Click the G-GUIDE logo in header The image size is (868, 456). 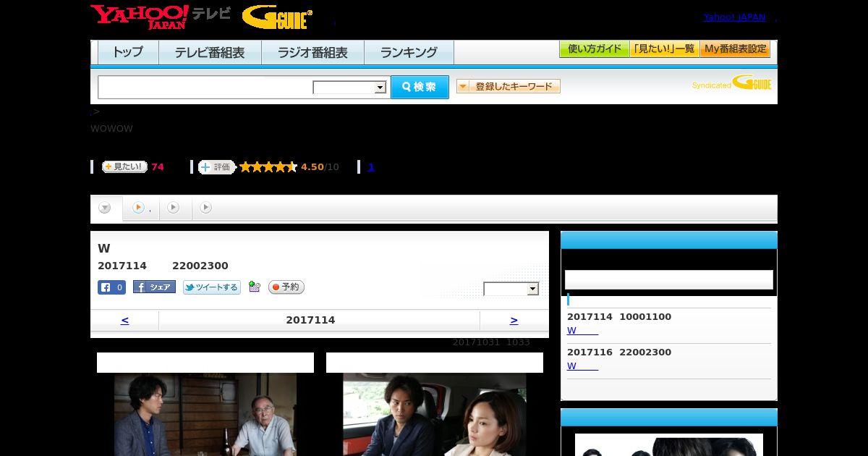tap(278, 17)
